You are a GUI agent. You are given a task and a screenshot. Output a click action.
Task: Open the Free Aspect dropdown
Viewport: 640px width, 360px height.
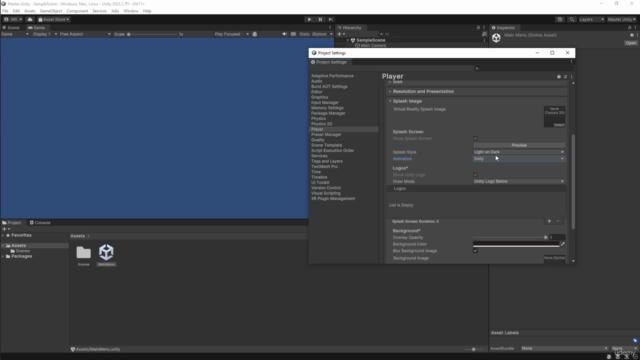click(84, 34)
